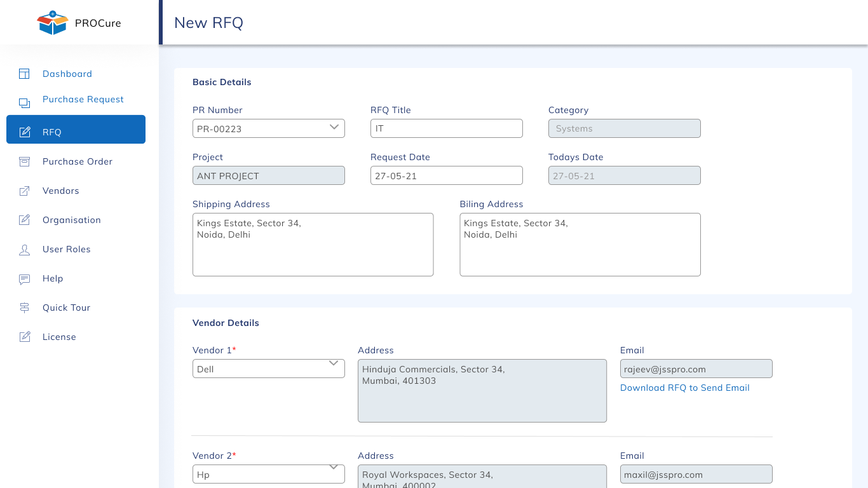This screenshot has height=488, width=868.
Task: Go to the Dashboard link in sidebar
Action: tap(67, 74)
